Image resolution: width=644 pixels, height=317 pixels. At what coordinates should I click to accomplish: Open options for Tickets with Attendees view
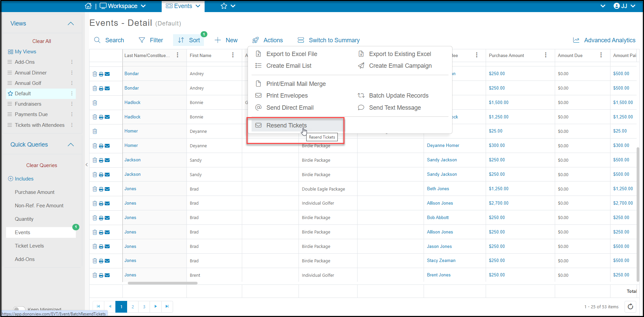click(x=72, y=125)
